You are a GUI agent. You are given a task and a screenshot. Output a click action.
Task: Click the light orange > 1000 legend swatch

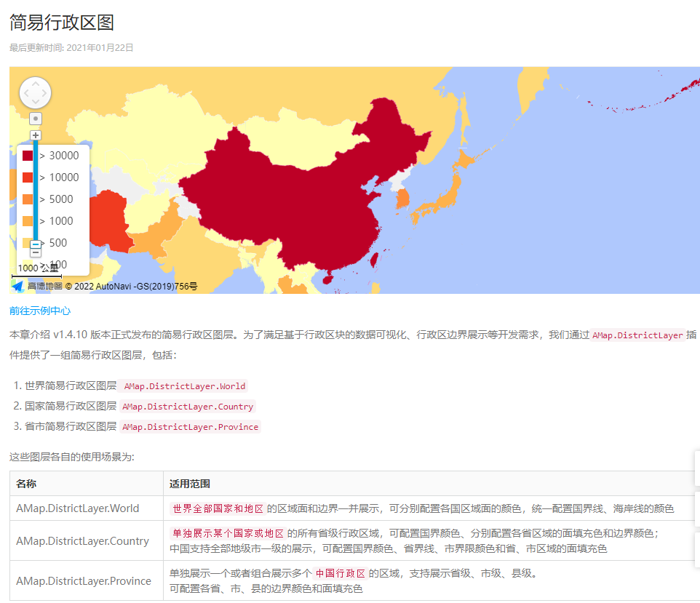tap(28, 221)
